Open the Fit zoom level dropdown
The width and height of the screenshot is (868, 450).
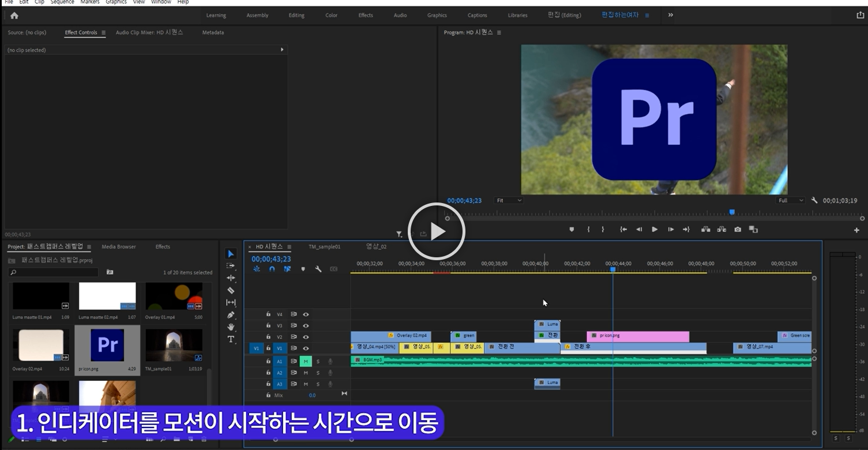tap(509, 201)
